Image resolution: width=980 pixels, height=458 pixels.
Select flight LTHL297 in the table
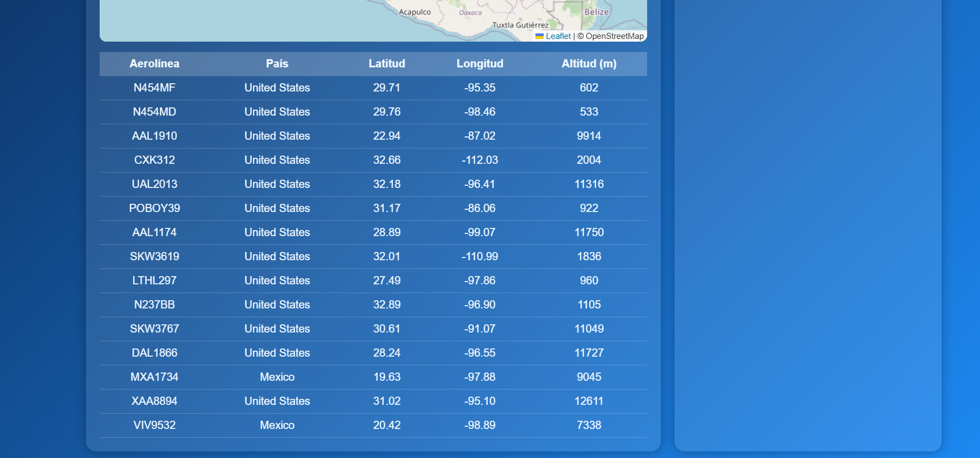pos(154,280)
